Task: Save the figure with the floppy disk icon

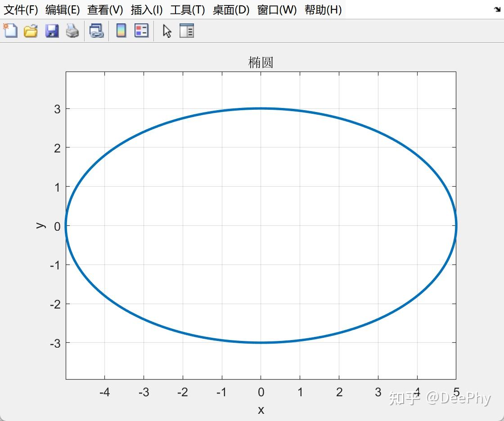Action: click(52, 31)
